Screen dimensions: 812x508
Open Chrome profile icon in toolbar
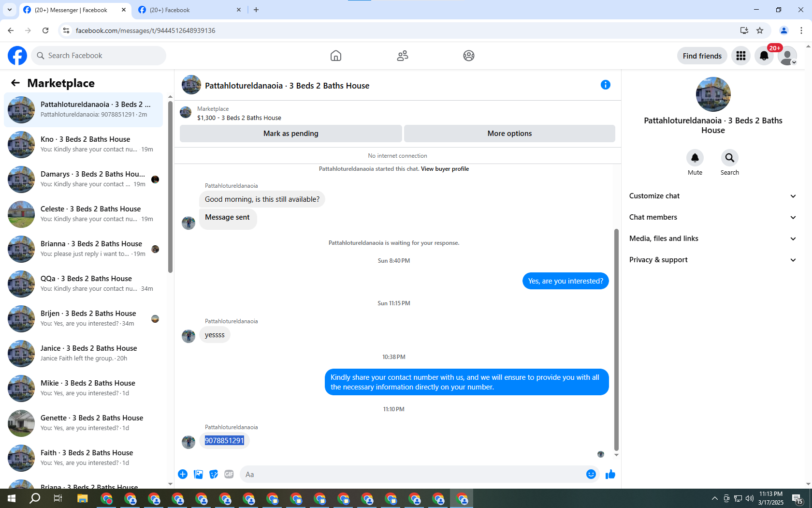point(784,30)
